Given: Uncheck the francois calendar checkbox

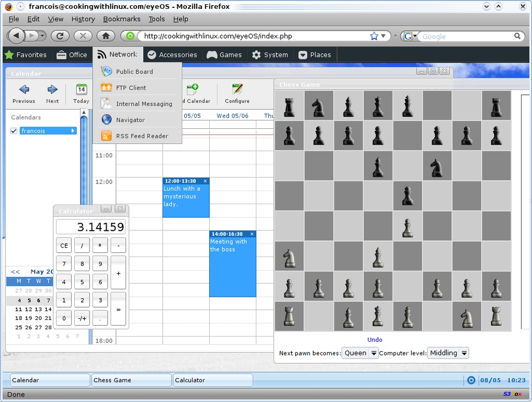Looking at the screenshot, I should click(x=14, y=131).
